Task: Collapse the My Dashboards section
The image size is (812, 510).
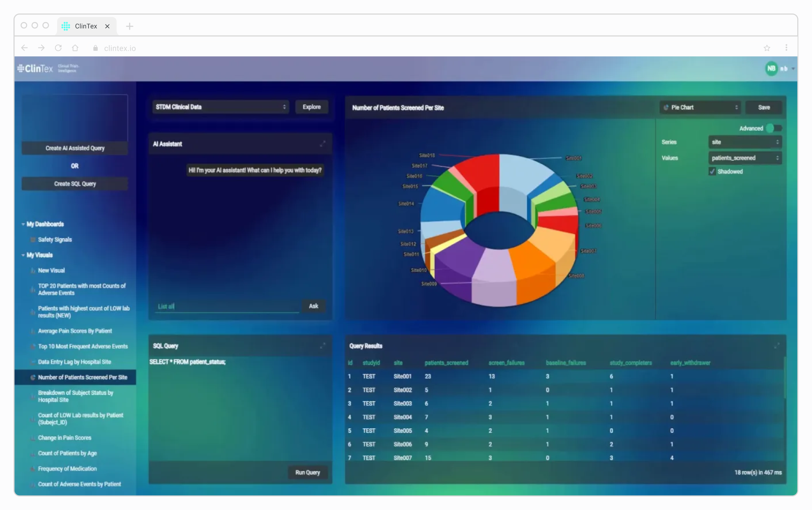Action: [x=23, y=224]
